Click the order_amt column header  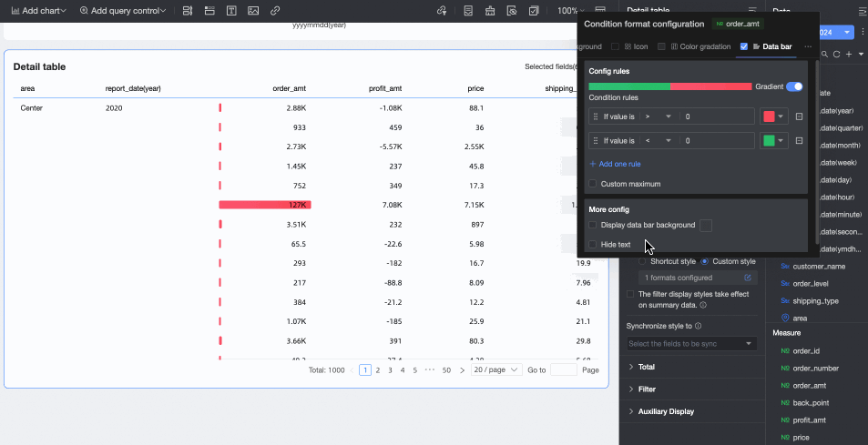289,88
